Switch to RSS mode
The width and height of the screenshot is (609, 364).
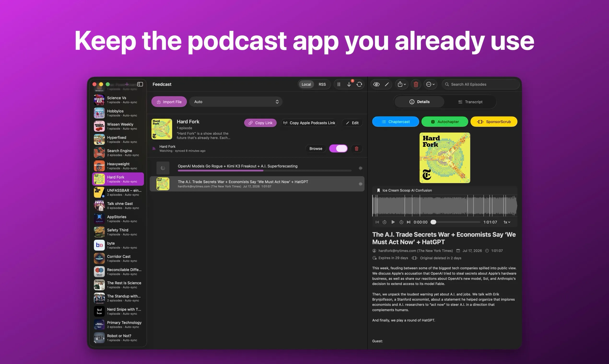(x=322, y=84)
